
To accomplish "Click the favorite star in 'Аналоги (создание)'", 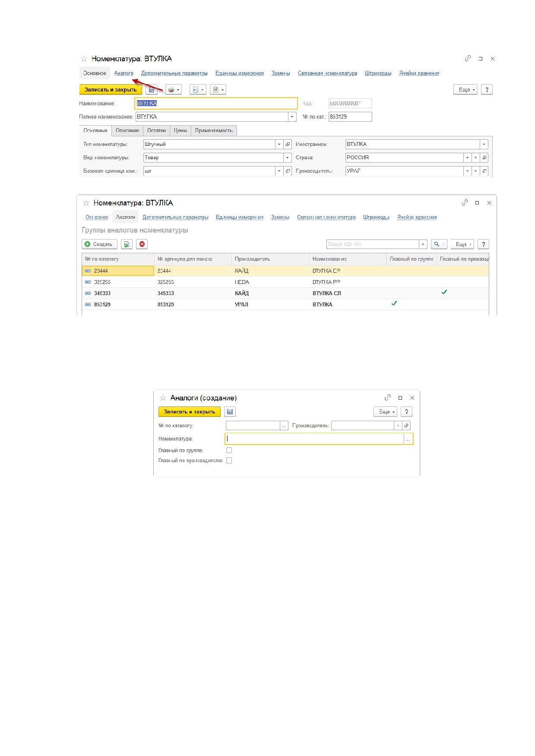I will coord(163,398).
